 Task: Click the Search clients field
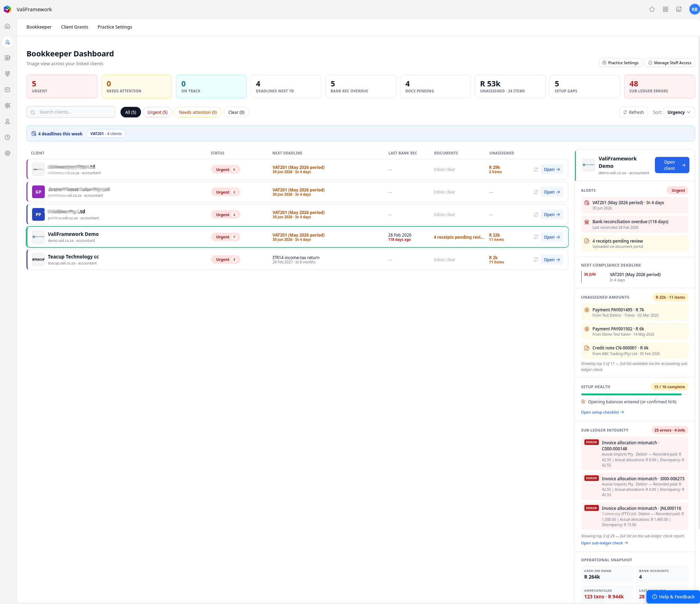(71, 112)
